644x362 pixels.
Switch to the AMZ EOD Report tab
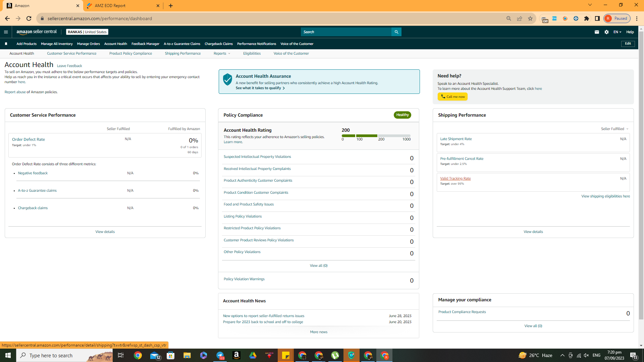tap(122, 6)
